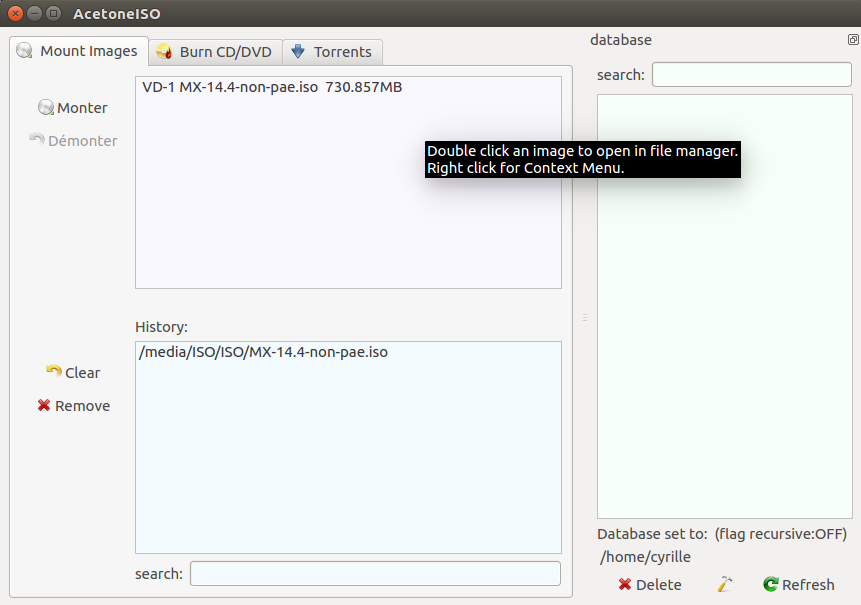Select the mounted VD-1 MX-14.4-non-pae.iso entry

[x=348, y=87]
